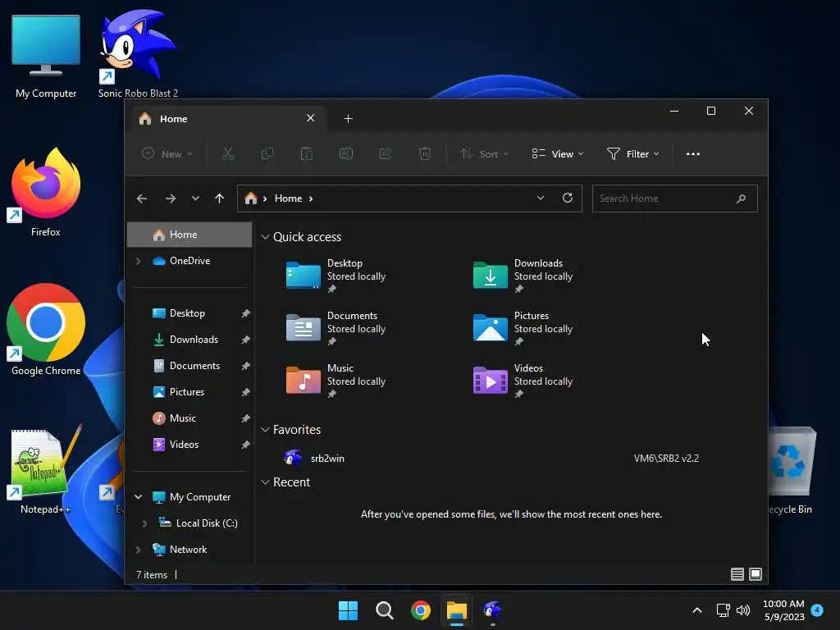
Task: Click Windows Start button on the taskbar
Action: coord(348,609)
